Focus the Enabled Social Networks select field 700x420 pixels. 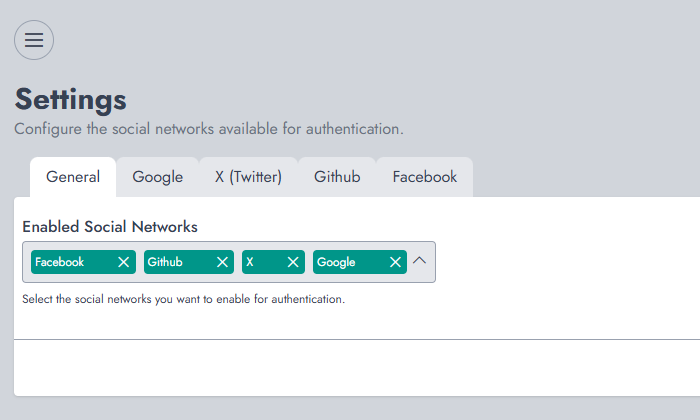tap(229, 262)
